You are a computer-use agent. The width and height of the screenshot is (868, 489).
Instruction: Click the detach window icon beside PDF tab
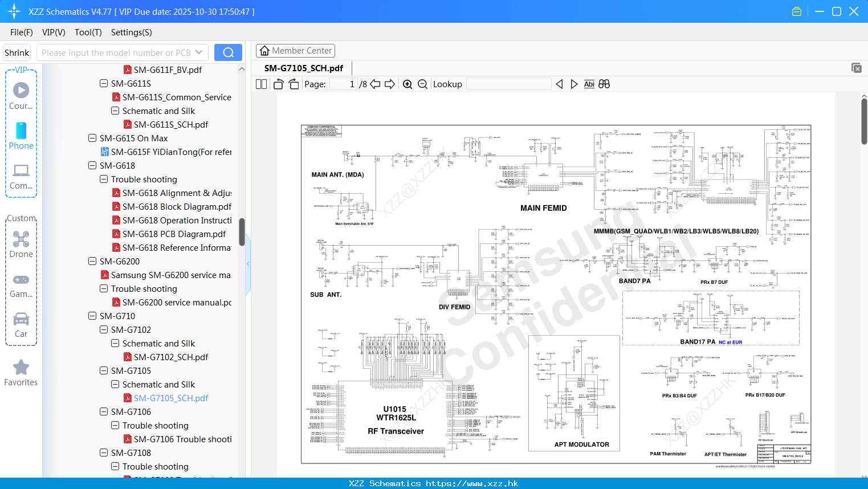tap(857, 68)
